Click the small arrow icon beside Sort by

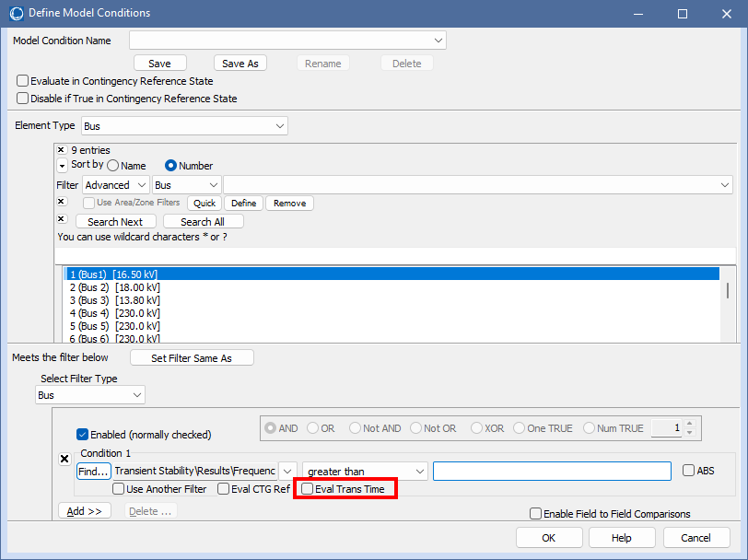click(62, 166)
